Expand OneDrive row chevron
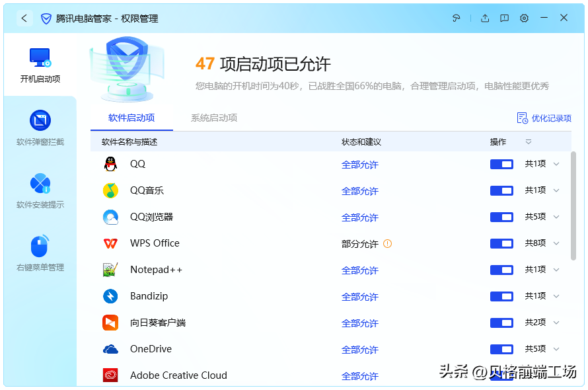 pos(556,350)
